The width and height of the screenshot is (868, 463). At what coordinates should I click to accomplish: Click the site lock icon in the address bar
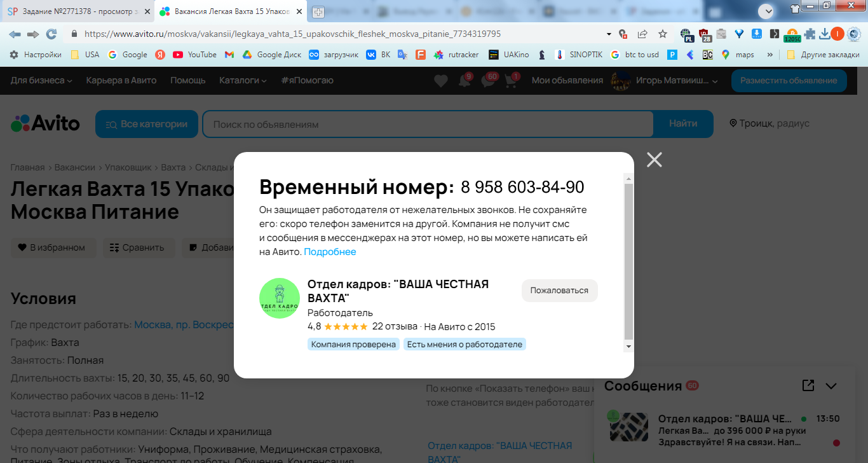(74, 34)
